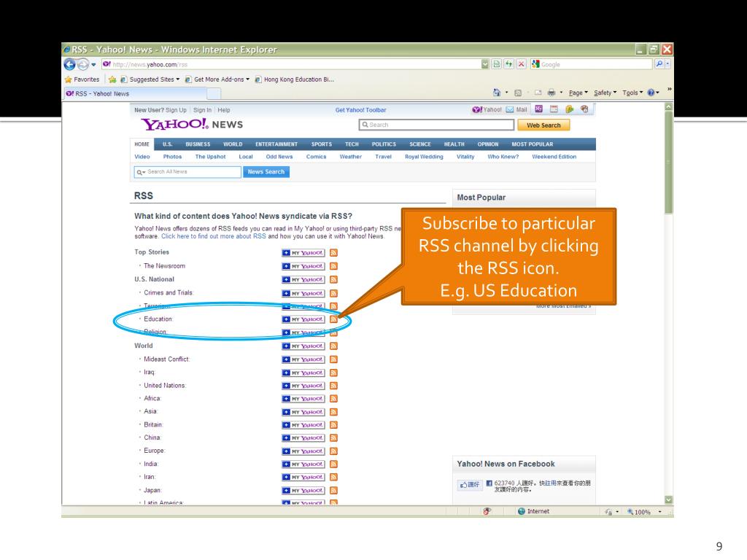
Task: Open the zoom level dropdown at 100%
Action: click(x=659, y=512)
